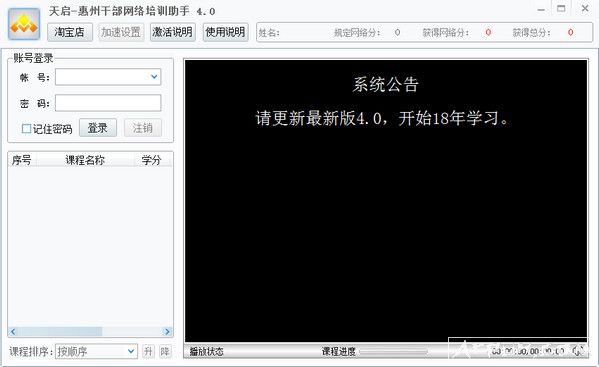Click the 登录 login button
Image resolution: width=599 pixels, height=367 pixels.
point(98,128)
